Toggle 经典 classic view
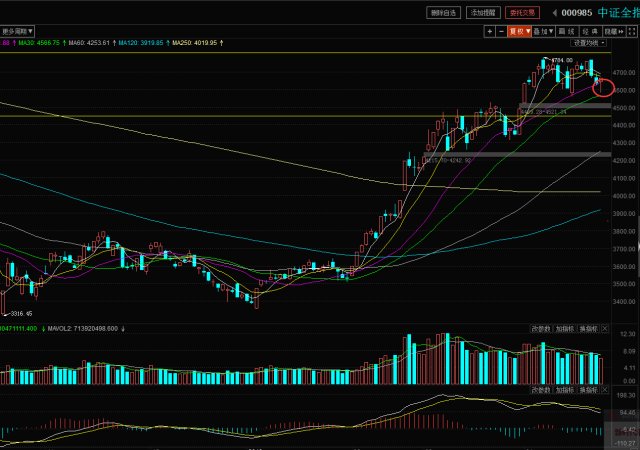 593,31
